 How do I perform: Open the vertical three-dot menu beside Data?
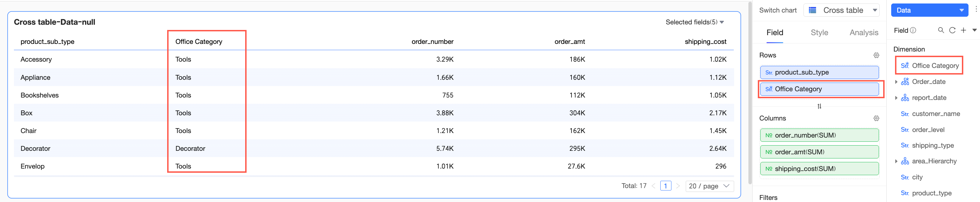point(976,10)
